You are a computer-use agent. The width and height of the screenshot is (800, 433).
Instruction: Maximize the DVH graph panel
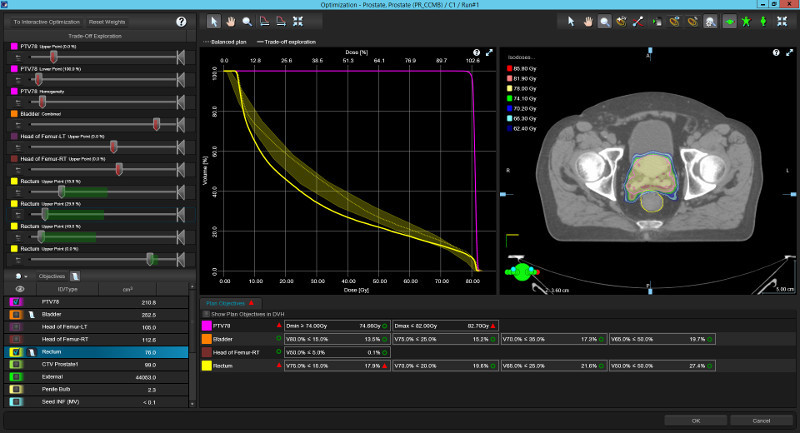tap(490, 52)
